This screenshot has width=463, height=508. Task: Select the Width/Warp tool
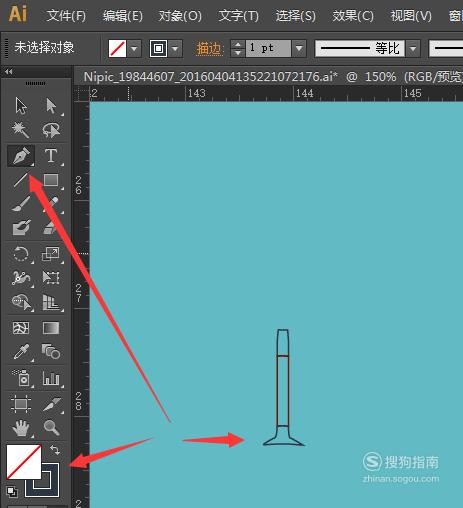(x=21, y=278)
